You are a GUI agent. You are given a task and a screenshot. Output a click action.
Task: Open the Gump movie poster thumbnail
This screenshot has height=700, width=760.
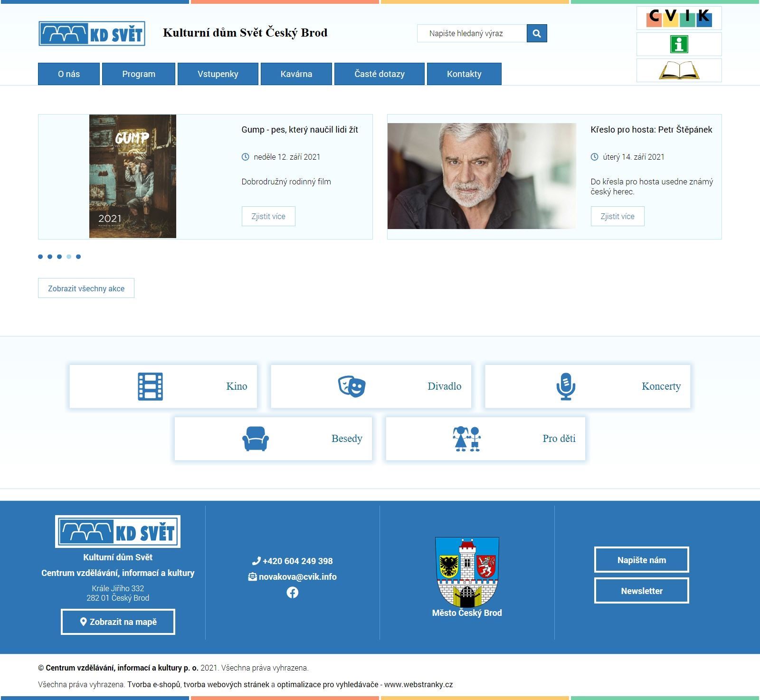point(133,176)
